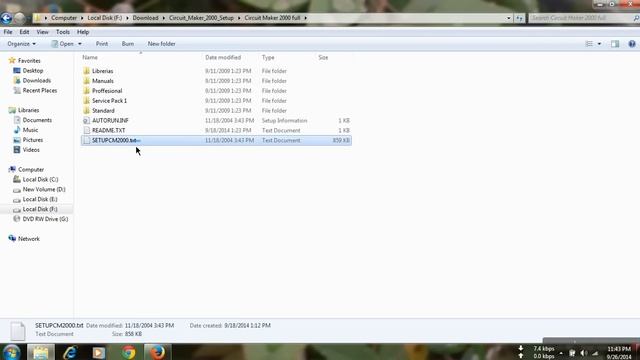Click the Libraries node in navigation pane
The height and width of the screenshot is (360, 640).
click(x=28, y=110)
